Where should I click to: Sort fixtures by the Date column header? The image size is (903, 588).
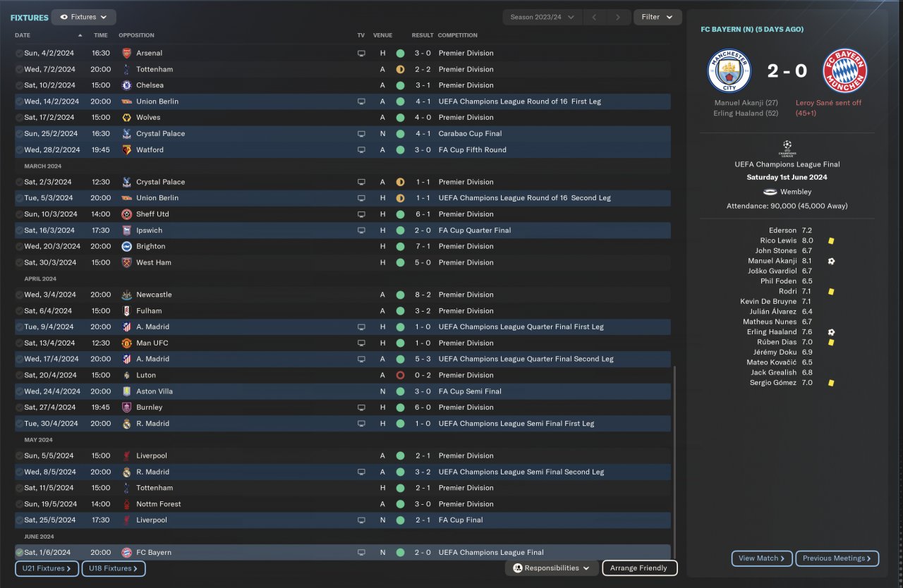click(x=23, y=35)
